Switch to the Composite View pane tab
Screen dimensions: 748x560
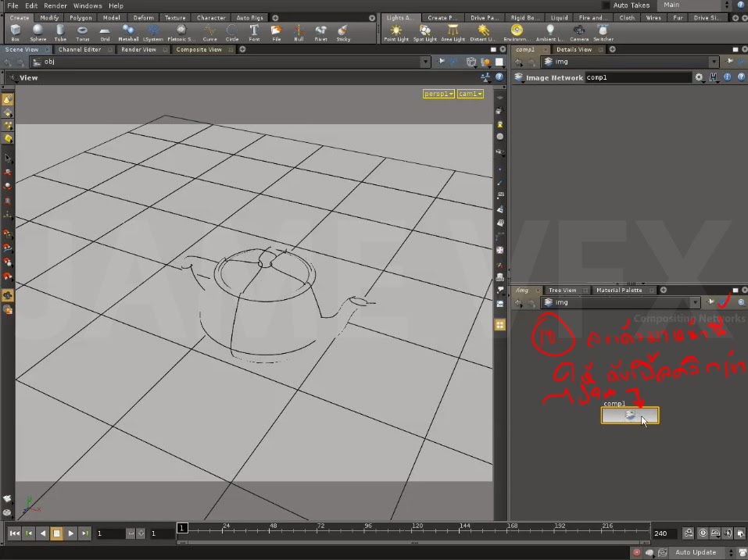click(199, 49)
